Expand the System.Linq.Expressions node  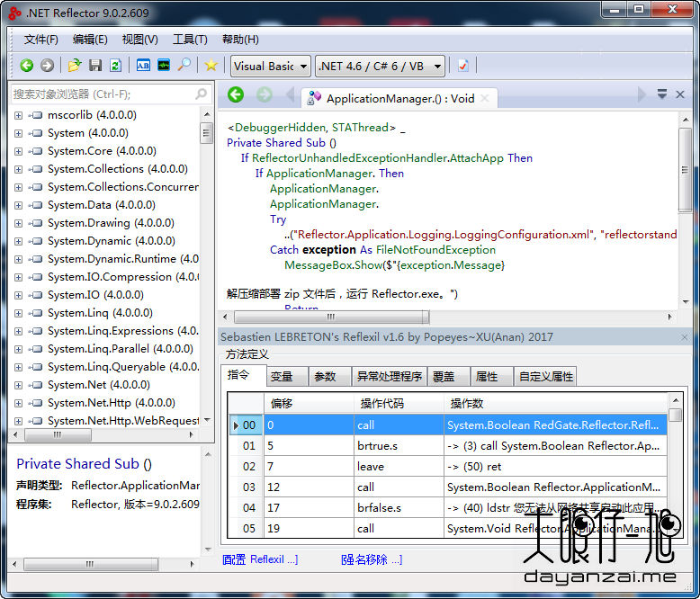click(18, 331)
